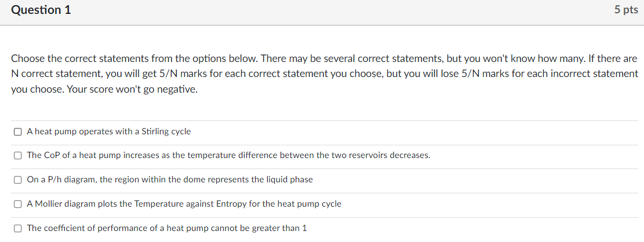Click the '5 pts' score label
The height and width of the screenshot is (242, 644).
[x=626, y=10]
